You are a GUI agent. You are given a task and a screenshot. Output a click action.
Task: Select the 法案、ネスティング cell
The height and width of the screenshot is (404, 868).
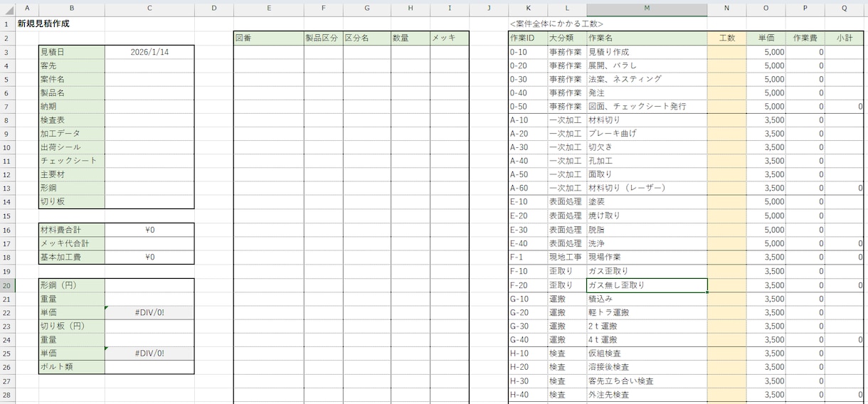pos(647,79)
